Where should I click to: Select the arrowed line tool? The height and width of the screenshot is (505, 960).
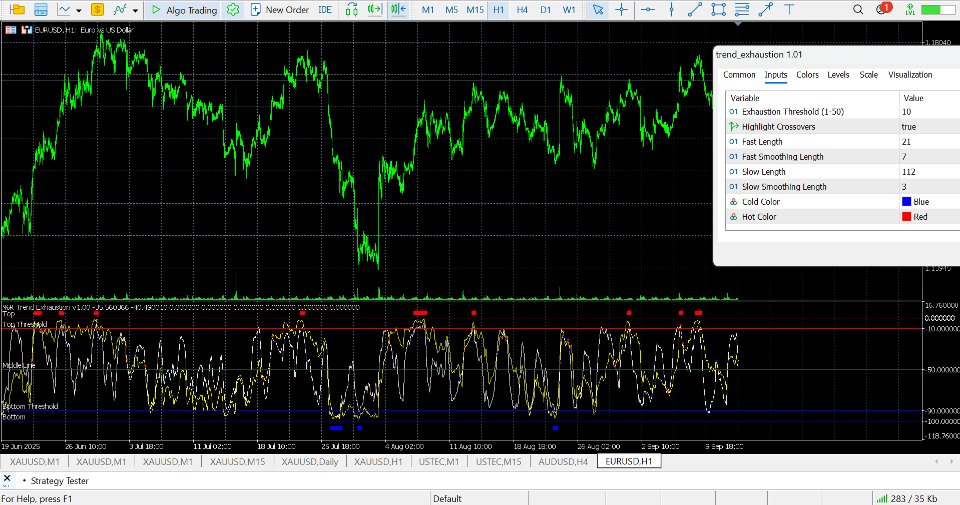765,9
